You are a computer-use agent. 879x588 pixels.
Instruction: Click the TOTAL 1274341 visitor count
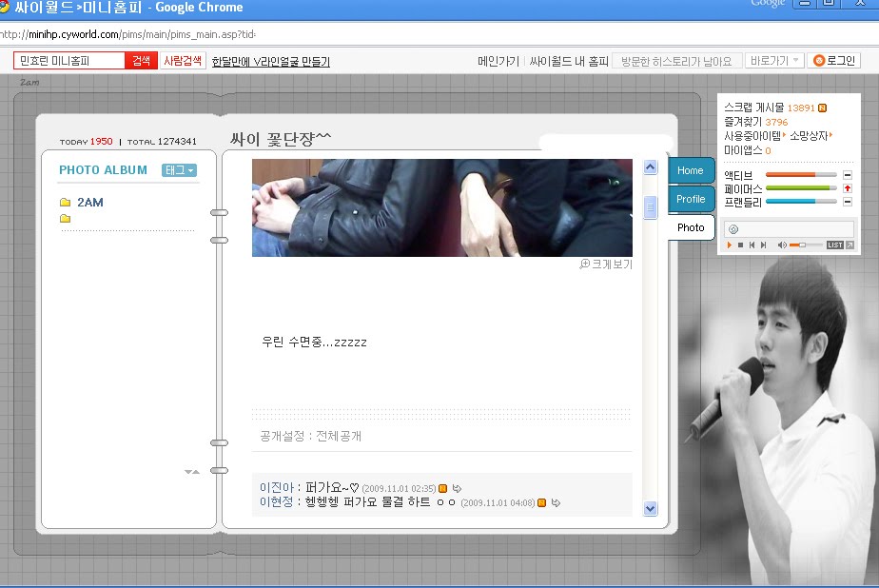[x=162, y=141]
